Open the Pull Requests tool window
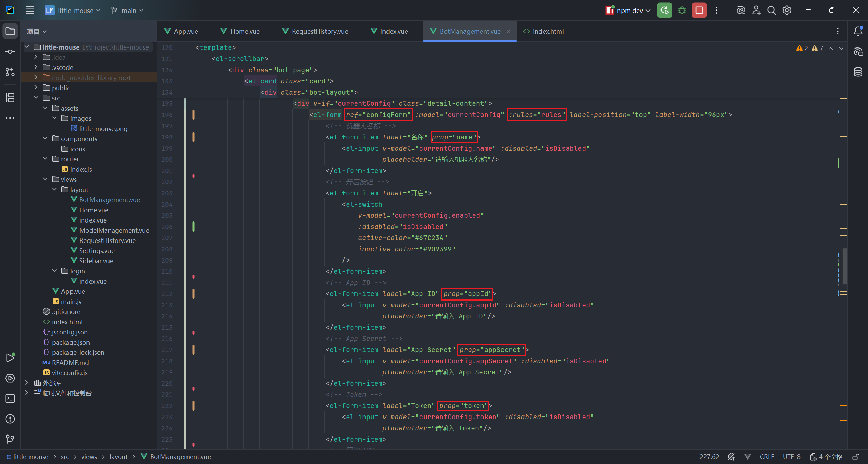Image resolution: width=868 pixels, height=464 pixels. 10,72
